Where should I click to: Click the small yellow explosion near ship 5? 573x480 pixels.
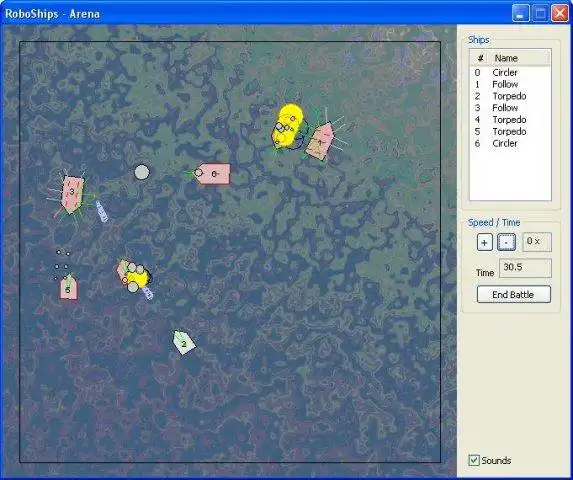(138, 278)
